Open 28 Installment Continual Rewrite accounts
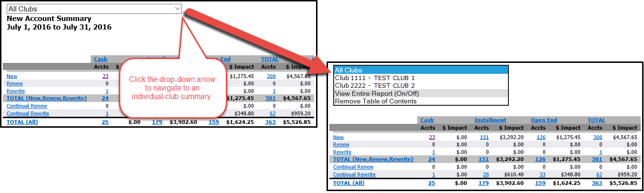 tap(486, 174)
